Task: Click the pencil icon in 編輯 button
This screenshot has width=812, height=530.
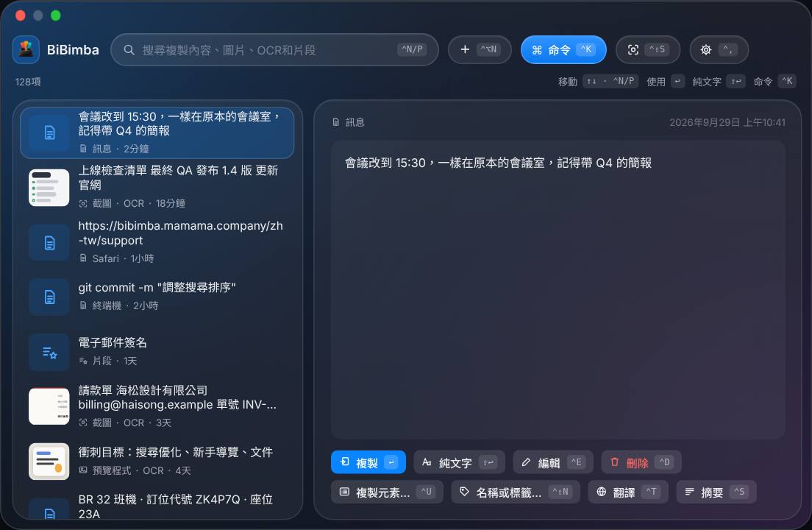Action: click(x=526, y=462)
